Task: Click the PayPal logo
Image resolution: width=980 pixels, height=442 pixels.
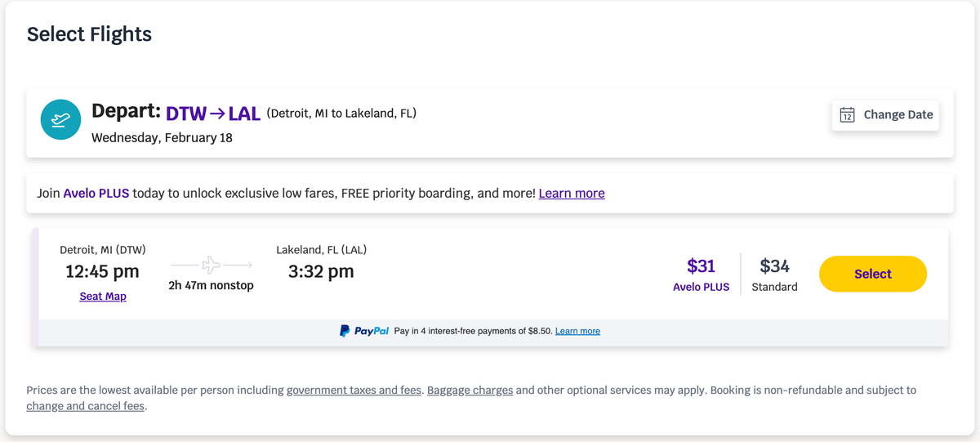Action: [x=364, y=331]
